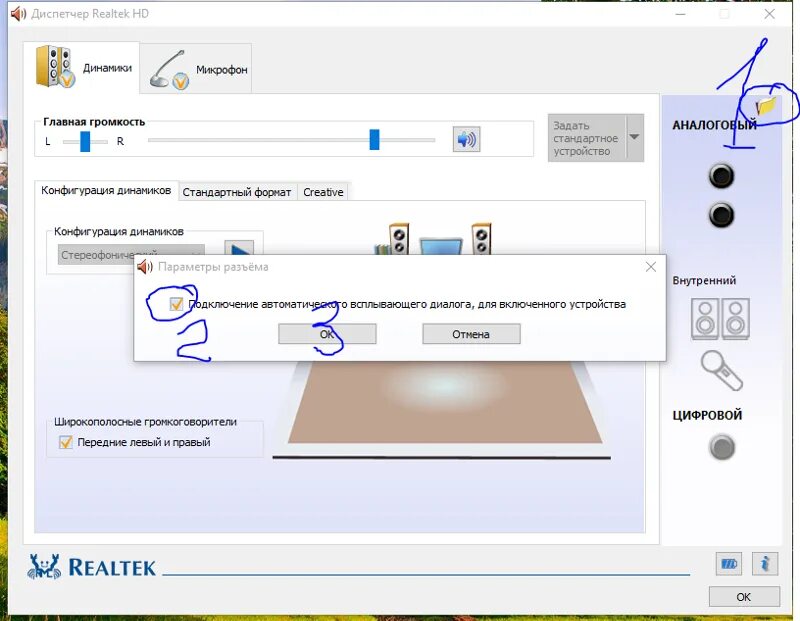The height and width of the screenshot is (621, 800).
Task: Click the lower analog jack connector
Action: point(721,215)
